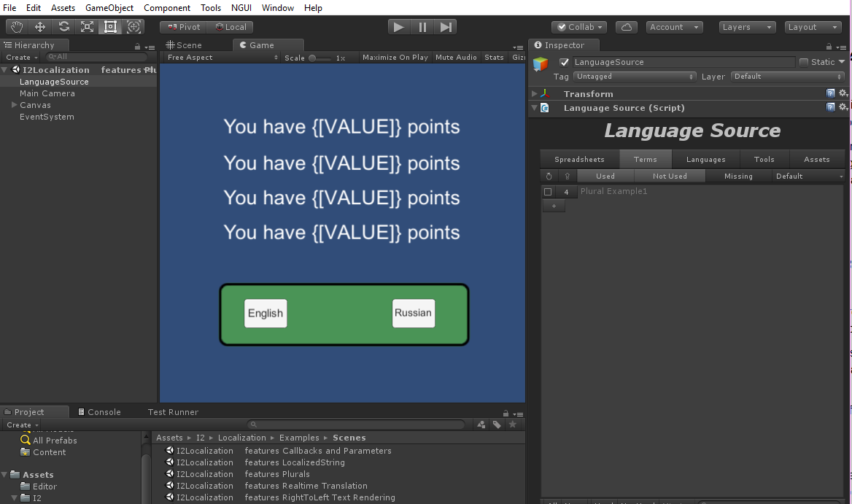
Task: Click the Step frame button
Action: (x=446, y=27)
